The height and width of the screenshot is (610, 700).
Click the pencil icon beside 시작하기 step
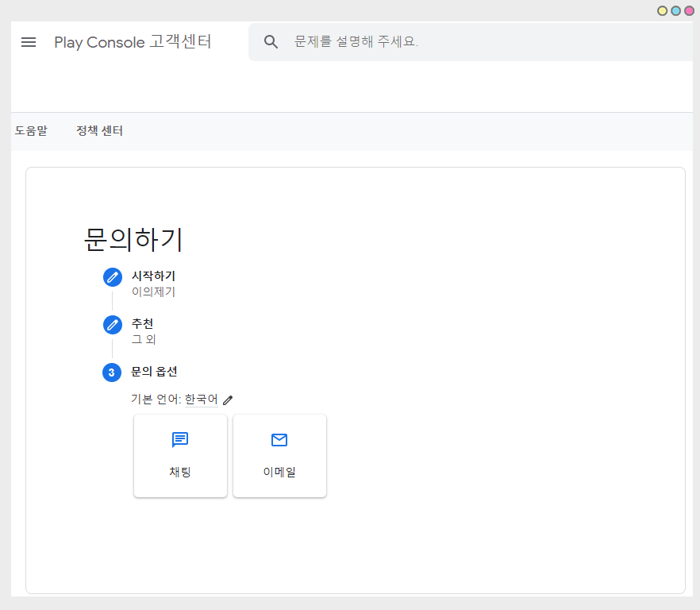113,277
